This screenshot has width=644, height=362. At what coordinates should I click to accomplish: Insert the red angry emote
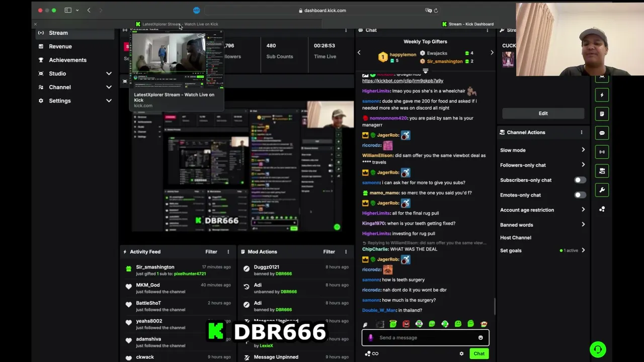[x=406, y=324]
